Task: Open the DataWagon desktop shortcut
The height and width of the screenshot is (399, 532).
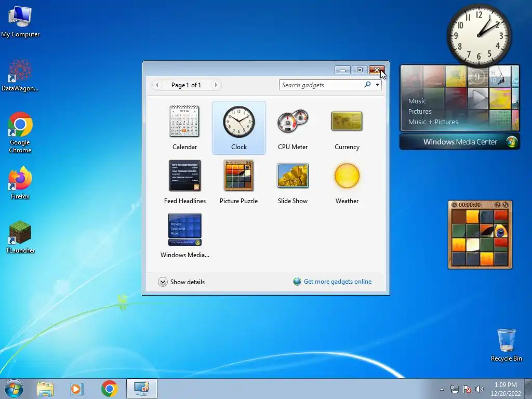Action: [x=20, y=75]
